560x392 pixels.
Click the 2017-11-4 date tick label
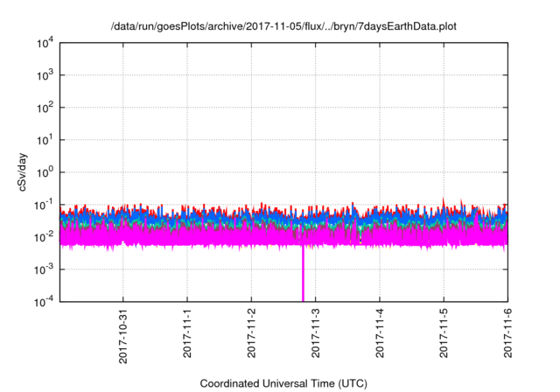(x=380, y=333)
